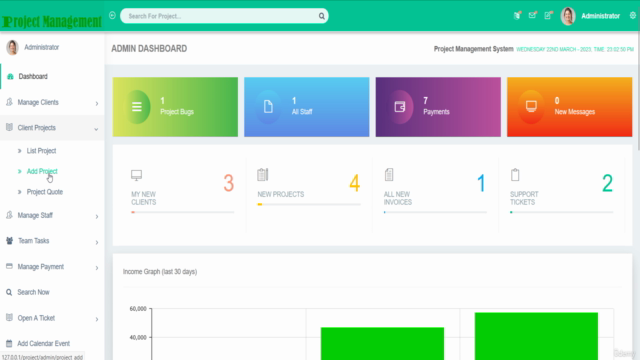Go to List Project submenu link
Image resolution: width=640 pixels, height=360 pixels.
pos(41,151)
